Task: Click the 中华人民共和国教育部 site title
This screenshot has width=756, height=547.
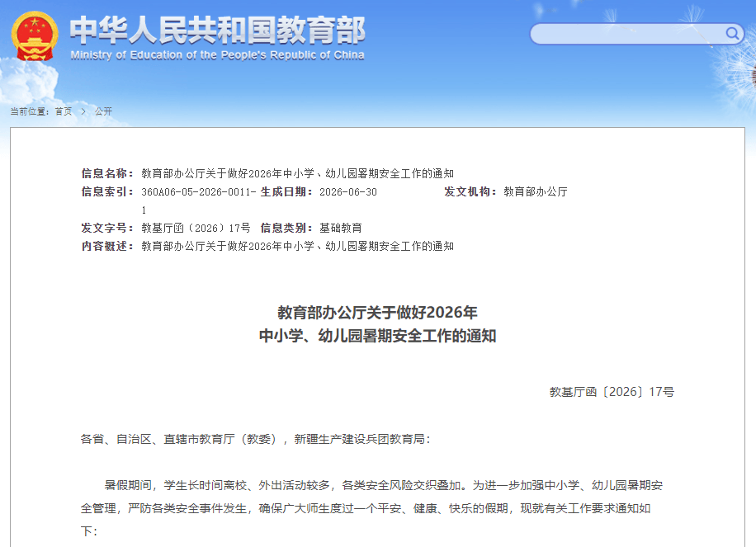Action: (x=217, y=31)
